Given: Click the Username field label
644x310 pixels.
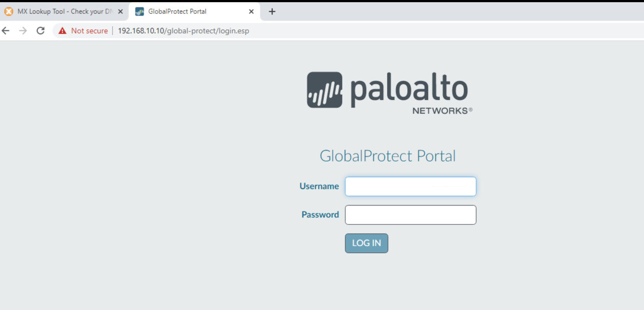Looking at the screenshot, I should pos(319,186).
